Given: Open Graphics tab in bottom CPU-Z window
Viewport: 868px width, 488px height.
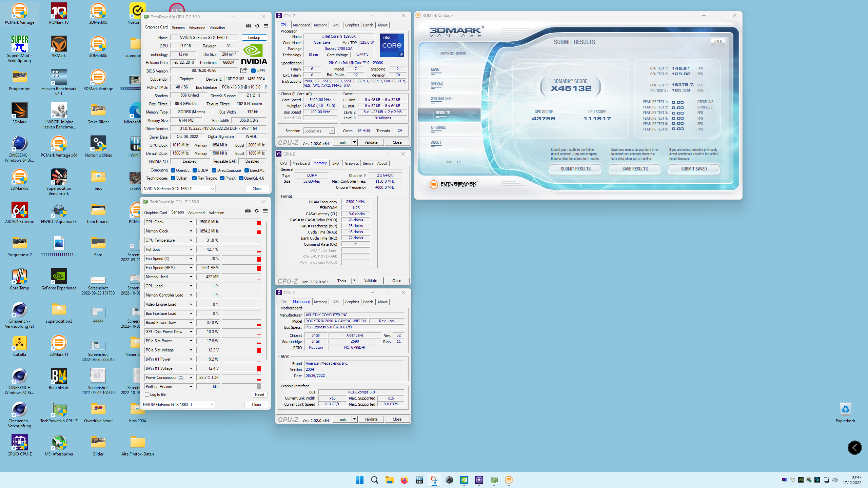Looking at the screenshot, I should pos(352,302).
